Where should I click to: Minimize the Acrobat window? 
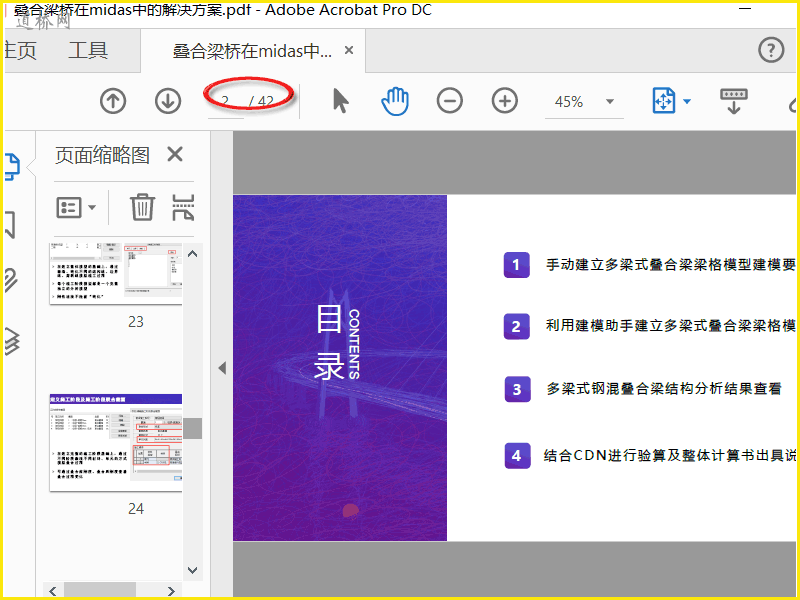coord(745,9)
